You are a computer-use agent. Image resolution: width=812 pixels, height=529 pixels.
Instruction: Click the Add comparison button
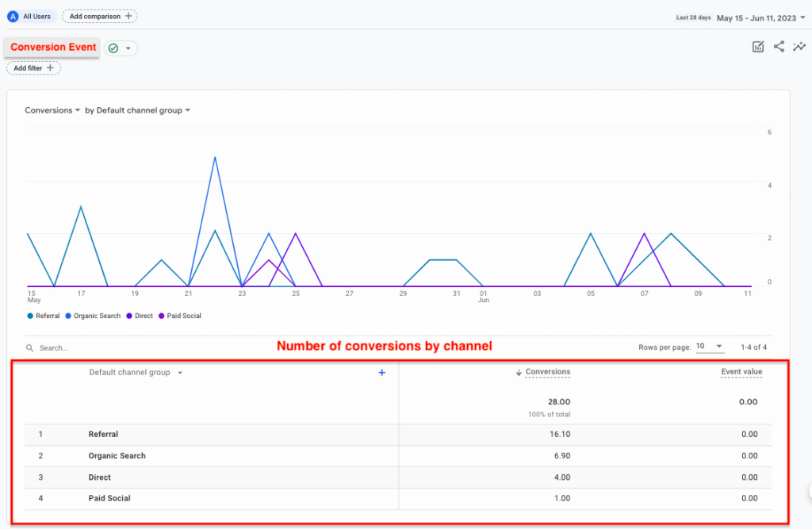[x=99, y=16]
